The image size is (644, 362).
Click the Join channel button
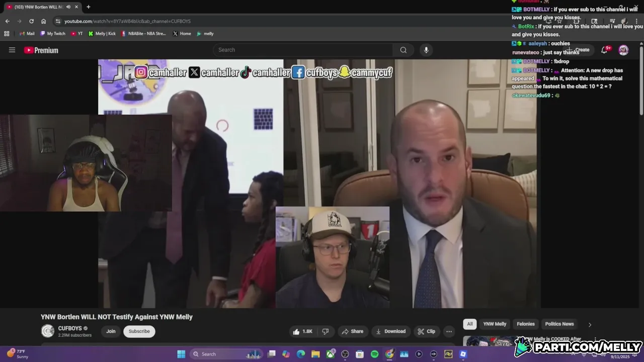pyautogui.click(x=111, y=331)
